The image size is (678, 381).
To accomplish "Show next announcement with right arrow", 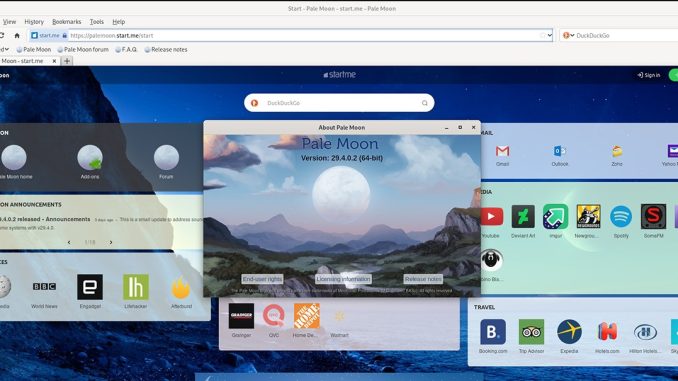I will click(x=111, y=242).
